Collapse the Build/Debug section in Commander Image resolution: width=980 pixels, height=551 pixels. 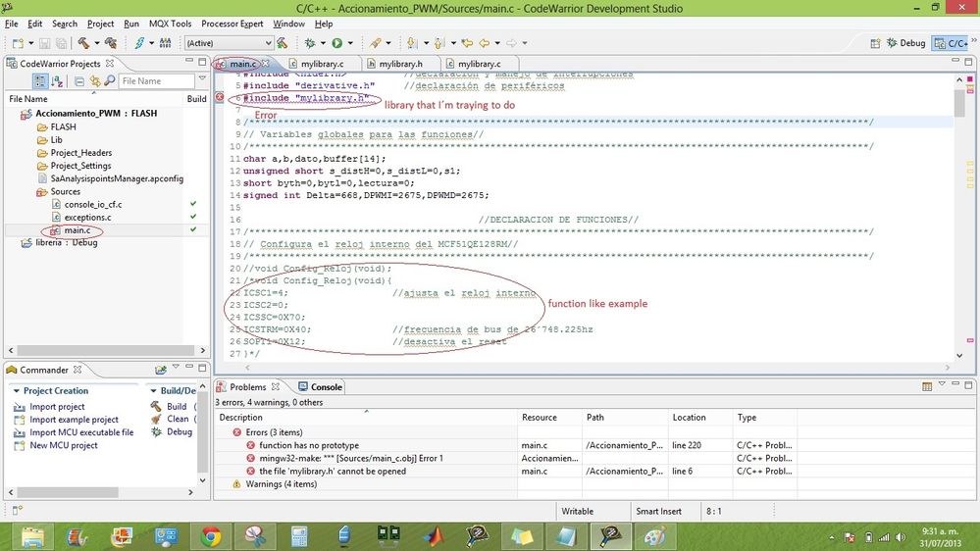(153, 390)
